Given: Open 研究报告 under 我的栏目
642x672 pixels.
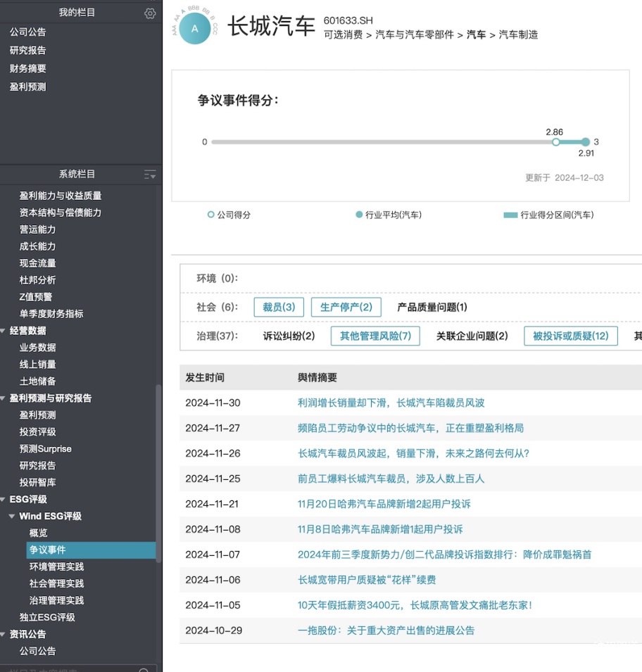Looking at the screenshot, I should pyautogui.click(x=28, y=50).
